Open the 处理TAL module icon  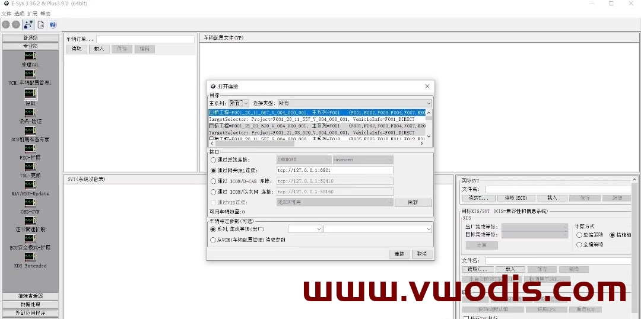tap(30, 56)
